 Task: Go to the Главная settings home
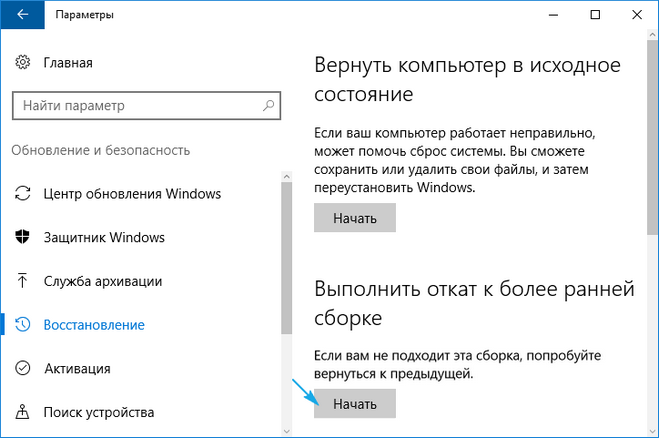pyautogui.click(x=68, y=63)
